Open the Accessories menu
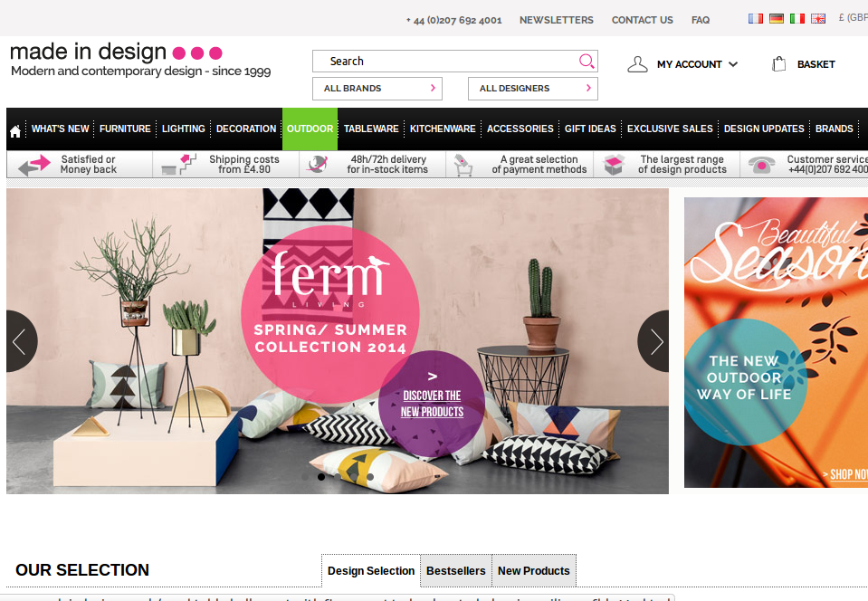This screenshot has height=601, width=868. coord(520,129)
